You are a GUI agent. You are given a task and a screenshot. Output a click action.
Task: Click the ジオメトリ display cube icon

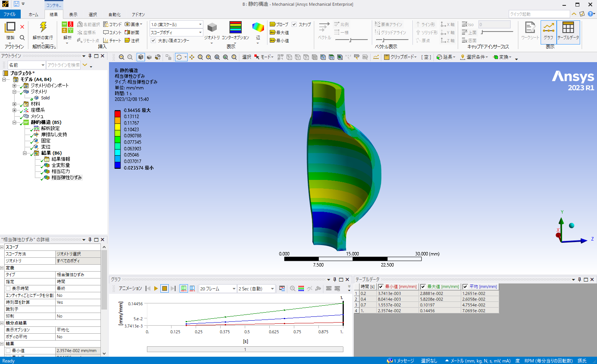[x=212, y=28]
